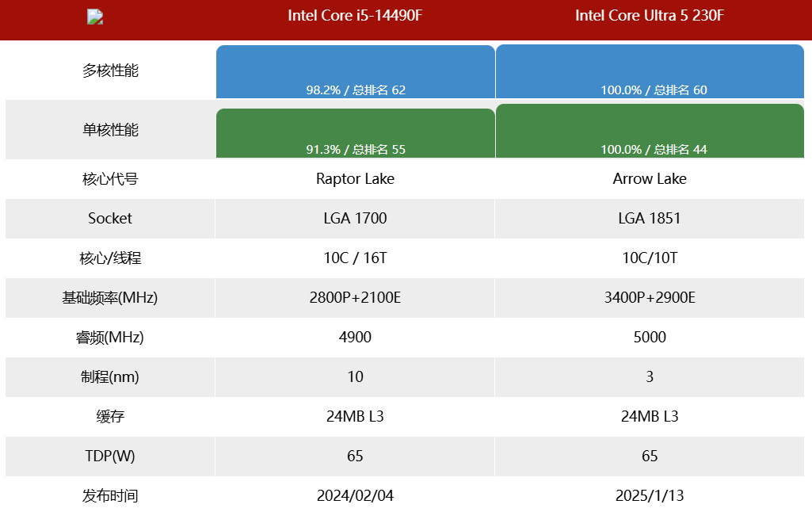Select the LGA 1851 value
Viewport: 812px width, 508px height.
coord(650,218)
